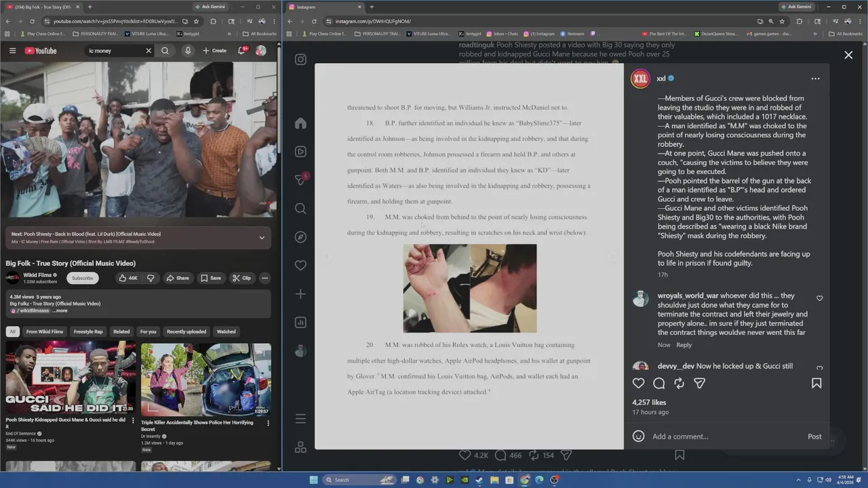Click the post comment bubble icon
Screen dimensions: 868x488
658,384
